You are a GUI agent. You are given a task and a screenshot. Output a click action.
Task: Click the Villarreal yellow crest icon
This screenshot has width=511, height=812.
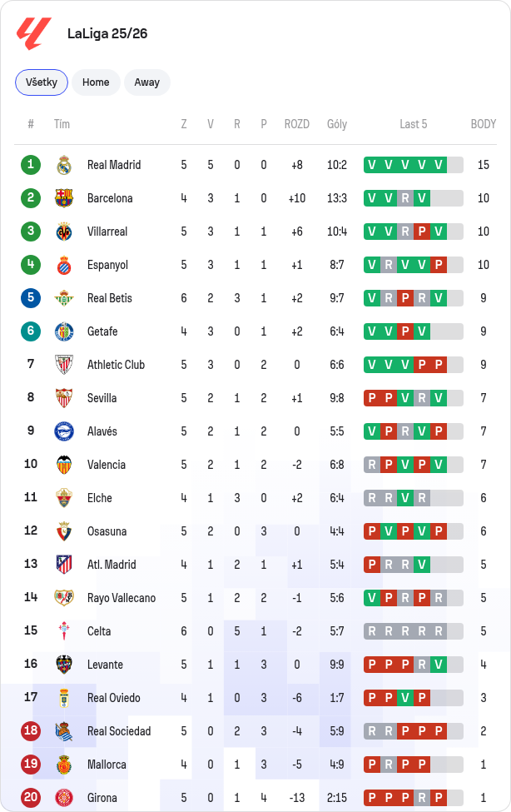(64, 232)
